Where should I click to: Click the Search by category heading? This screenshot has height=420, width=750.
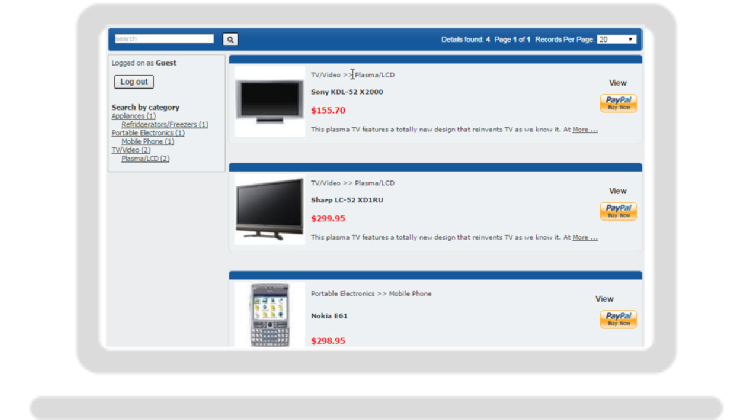145,107
